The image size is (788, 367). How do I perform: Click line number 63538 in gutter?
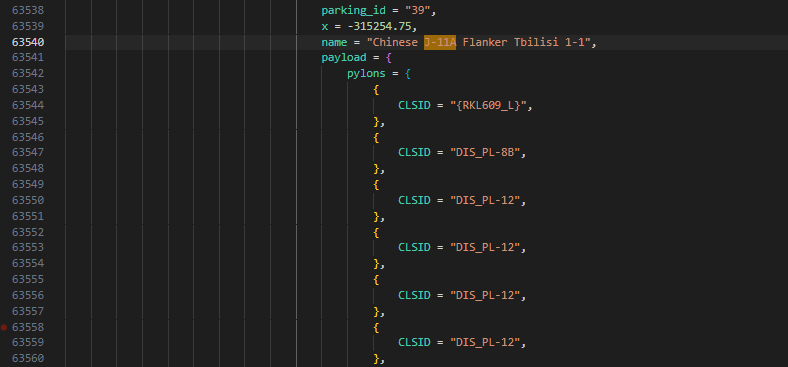tap(28, 10)
